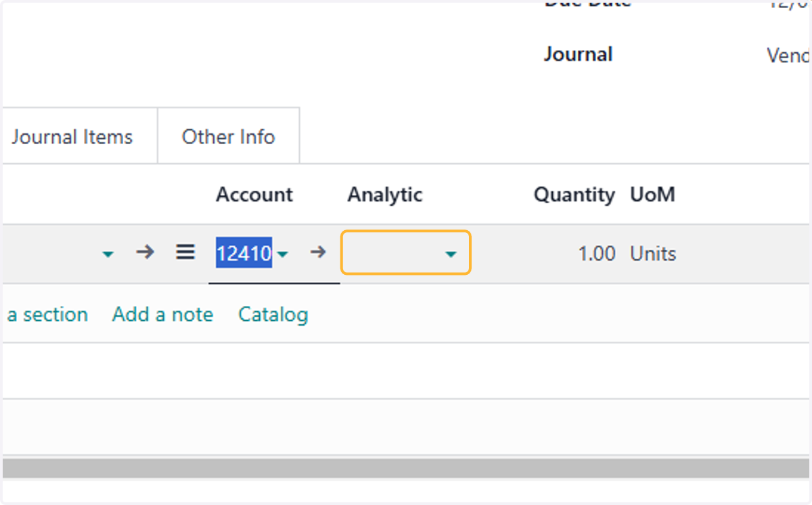Open the Other Info tab
This screenshot has width=812, height=505.
tap(229, 137)
